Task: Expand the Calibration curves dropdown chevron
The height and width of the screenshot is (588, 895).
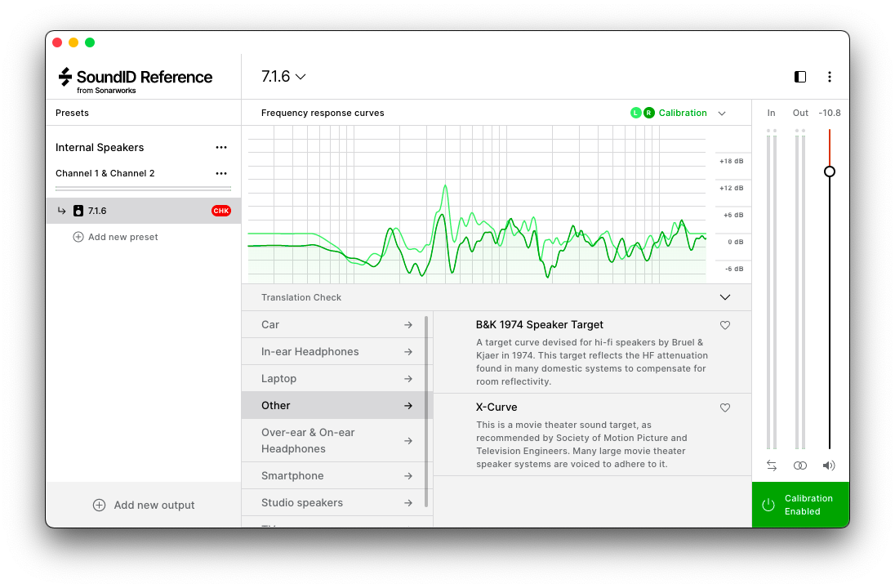Action: (722, 113)
